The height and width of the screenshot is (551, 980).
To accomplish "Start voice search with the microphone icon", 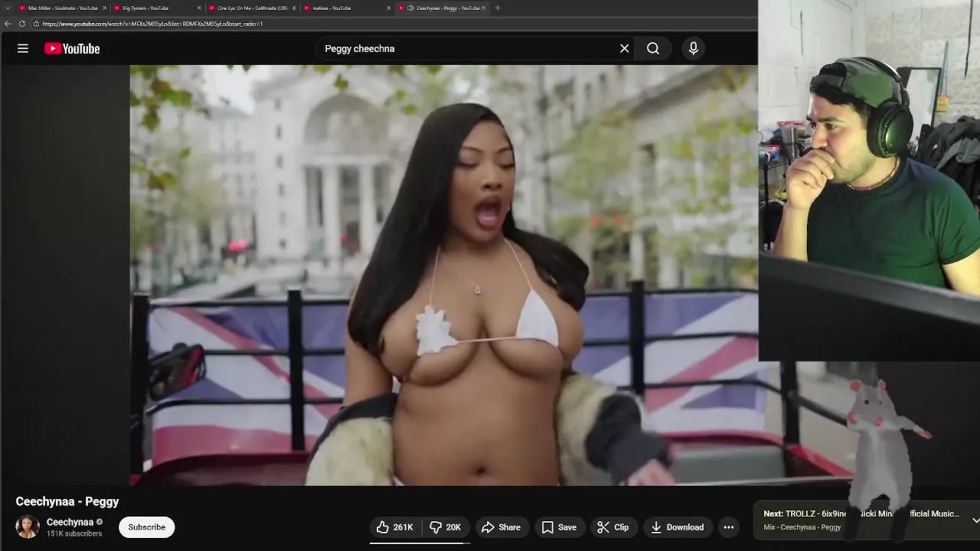I will pos(694,48).
